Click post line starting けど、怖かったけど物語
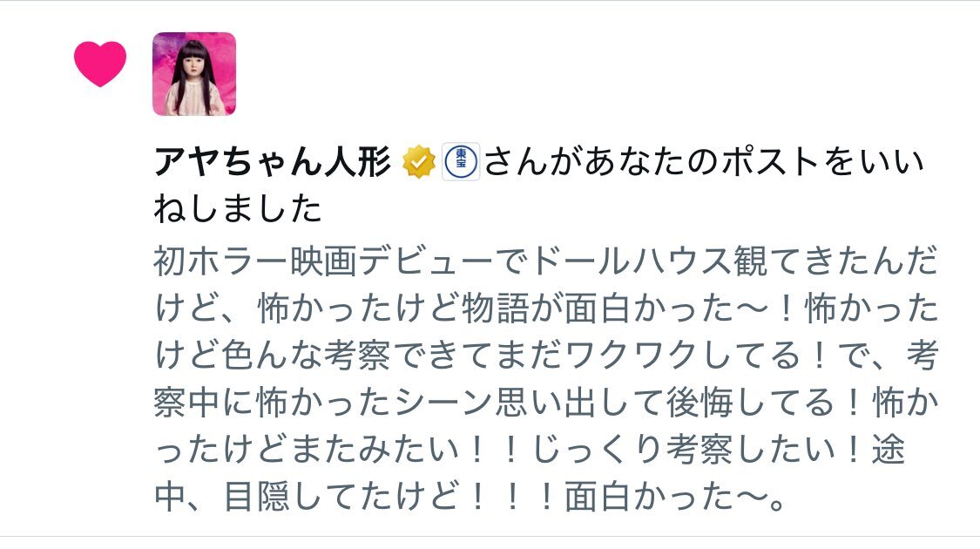The width and height of the screenshot is (980, 549). [x=546, y=308]
